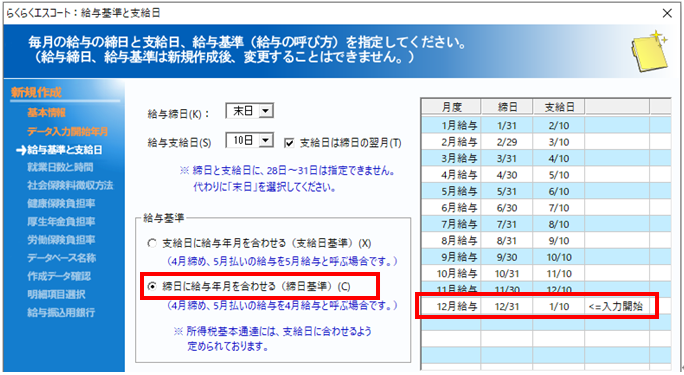Screen dimensions: 684x375
Task: Select 給与基準と支給日 in the sidebar
Action: (x=65, y=150)
